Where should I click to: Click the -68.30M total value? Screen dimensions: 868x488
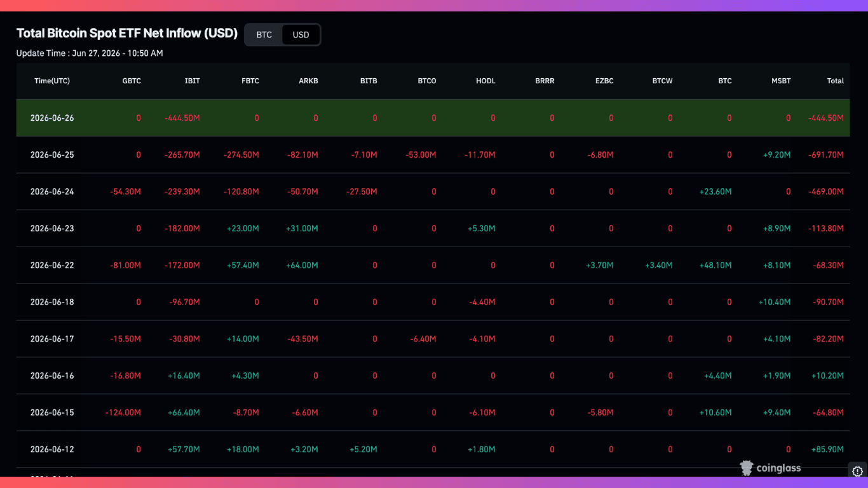829,265
